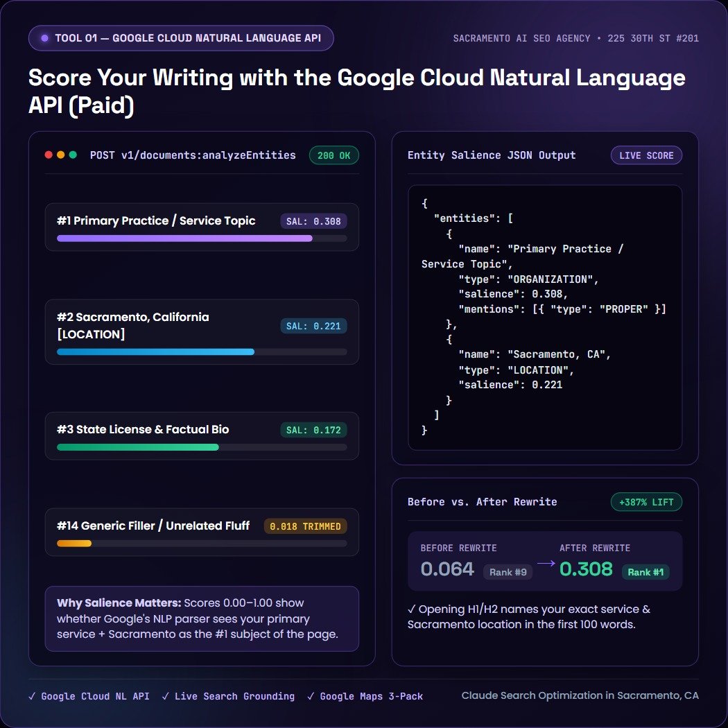
Task: Click the Sacramento AI SEO Agency address text
Action: coord(575,38)
